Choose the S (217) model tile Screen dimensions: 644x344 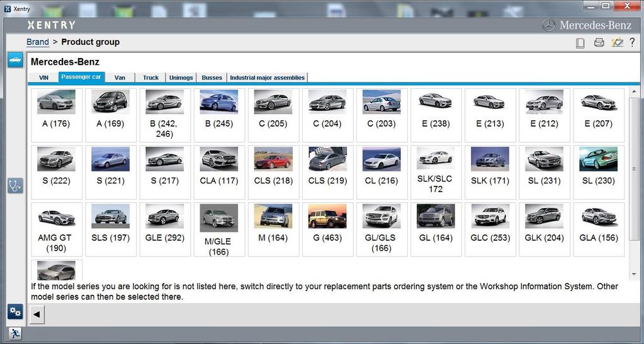point(165,172)
